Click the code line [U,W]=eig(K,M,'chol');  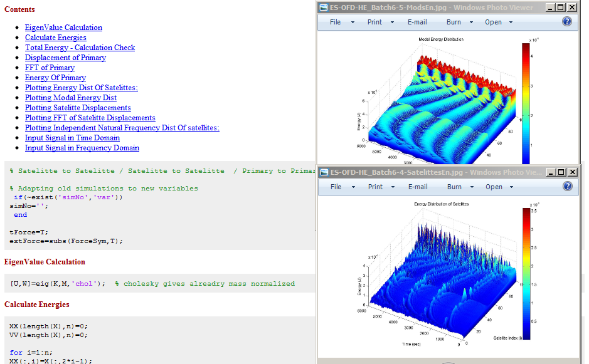(58, 284)
